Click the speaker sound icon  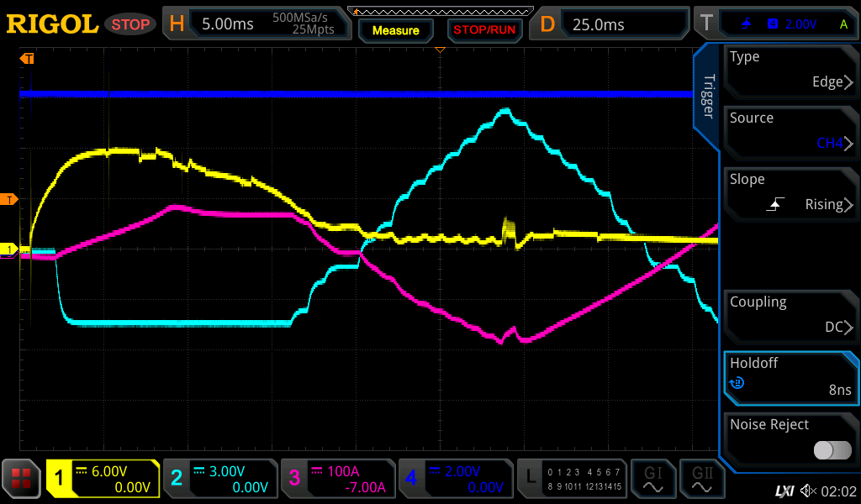[x=808, y=491]
